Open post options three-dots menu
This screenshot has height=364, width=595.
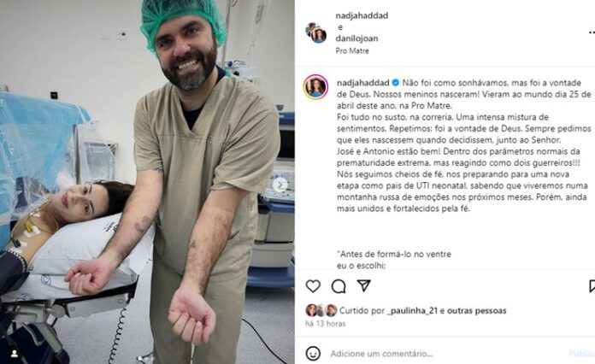592,33
